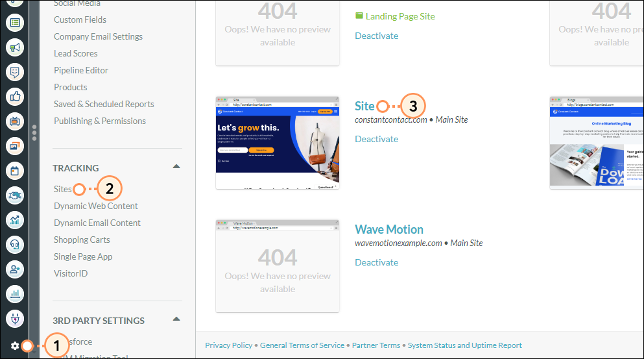Open Company Email Settings
The width and height of the screenshot is (644, 359).
pos(98,36)
